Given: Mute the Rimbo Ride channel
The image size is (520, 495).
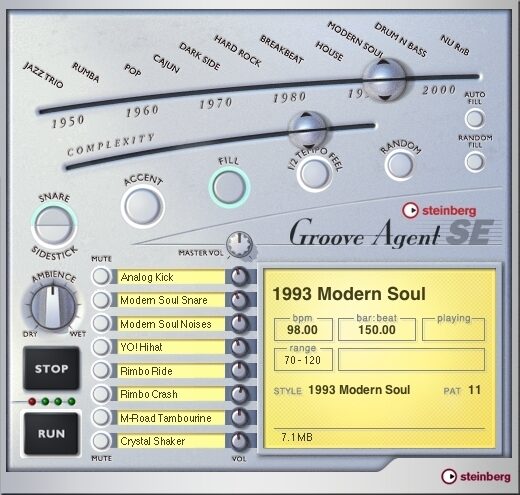Looking at the screenshot, I should [101, 370].
